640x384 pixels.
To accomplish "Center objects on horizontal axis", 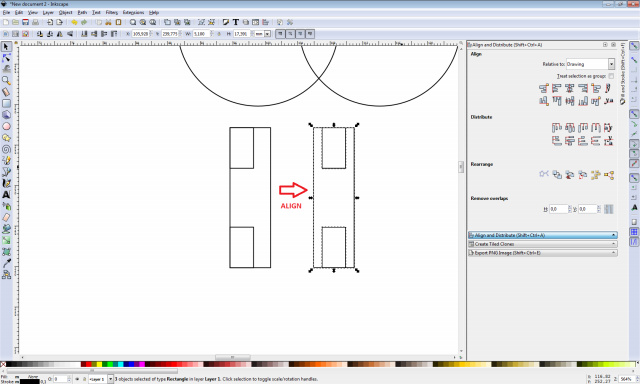I will 569,101.
